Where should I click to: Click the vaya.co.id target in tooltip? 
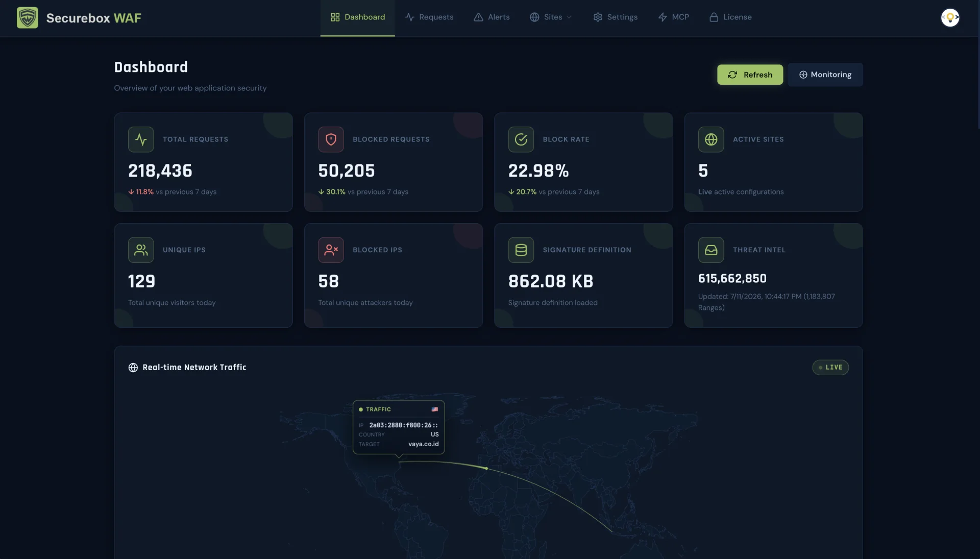click(423, 444)
